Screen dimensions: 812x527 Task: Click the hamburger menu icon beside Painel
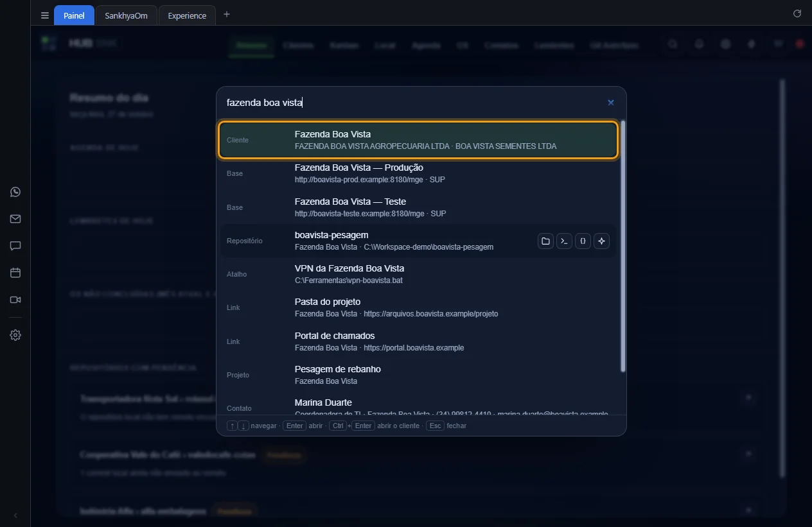tap(44, 15)
